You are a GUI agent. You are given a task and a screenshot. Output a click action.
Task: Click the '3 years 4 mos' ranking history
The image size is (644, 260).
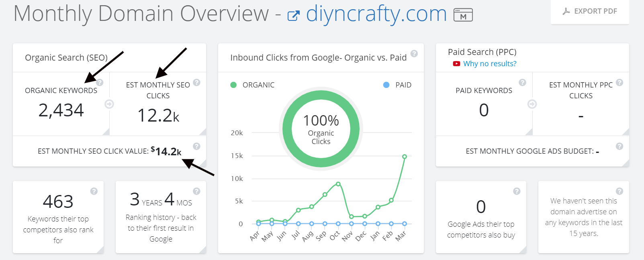click(x=161, y=199)
